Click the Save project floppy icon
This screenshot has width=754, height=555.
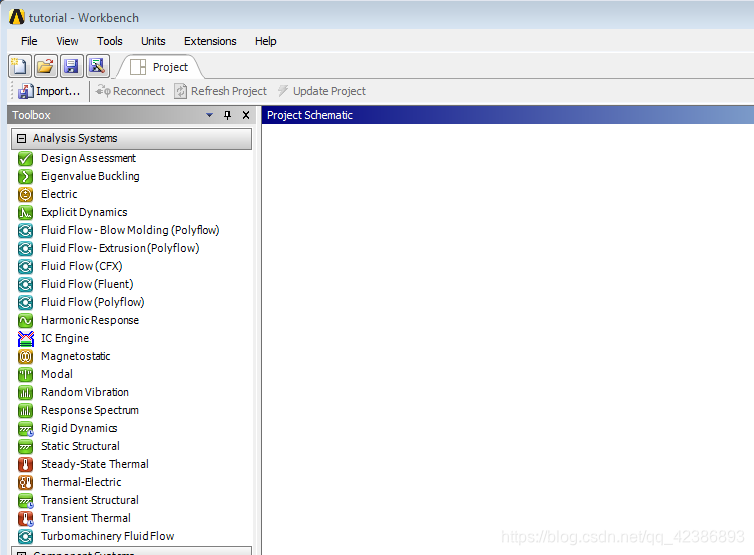(x=72, y=66)
